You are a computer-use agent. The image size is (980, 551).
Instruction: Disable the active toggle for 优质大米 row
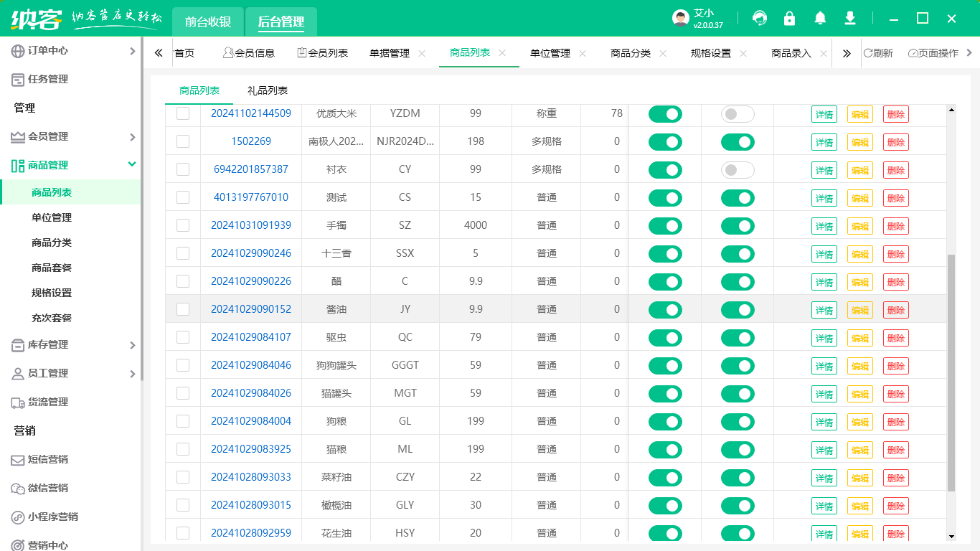point(666,114)
